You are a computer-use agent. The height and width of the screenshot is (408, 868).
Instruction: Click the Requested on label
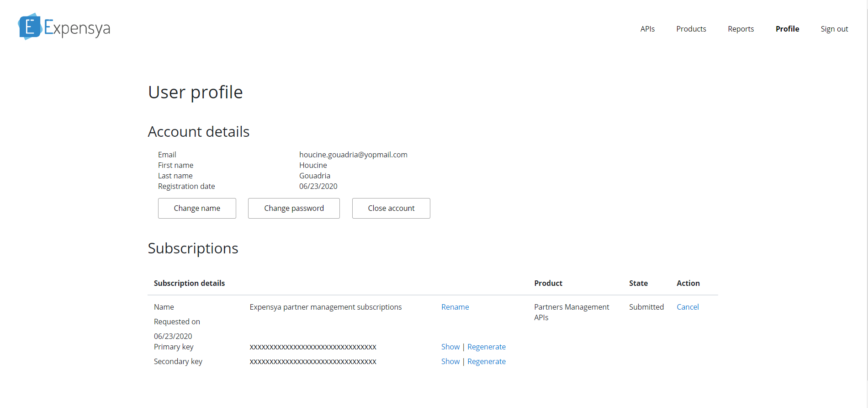coord(177,322)
